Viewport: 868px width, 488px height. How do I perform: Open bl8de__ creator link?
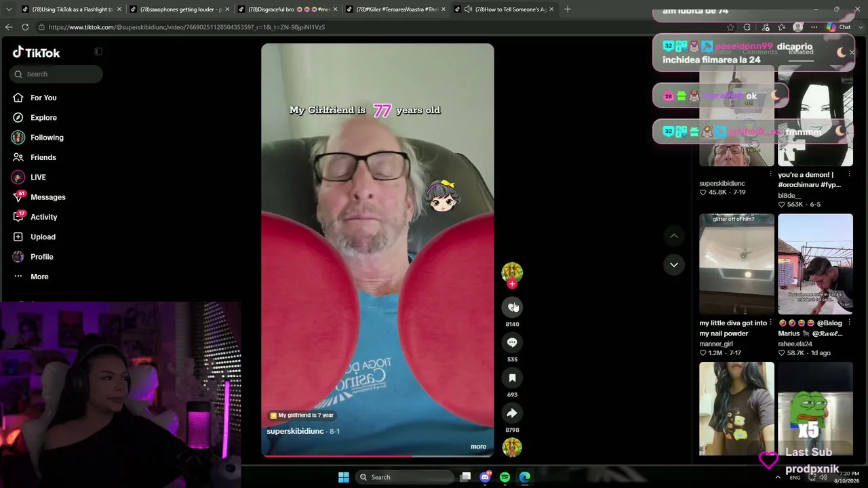[789, 196]
